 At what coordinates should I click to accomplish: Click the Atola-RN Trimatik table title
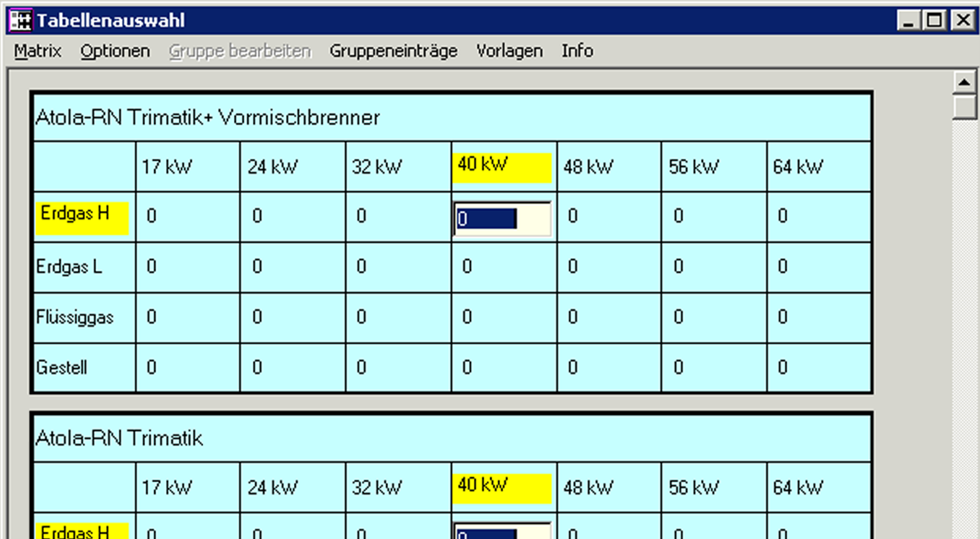[120, 438]
